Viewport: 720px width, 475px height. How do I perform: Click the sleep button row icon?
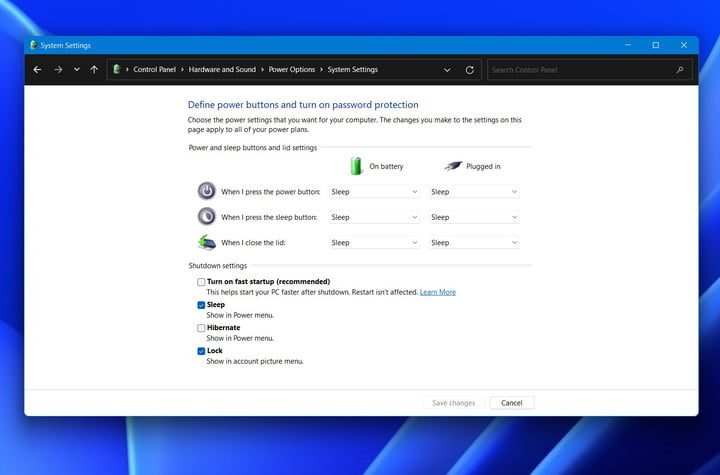[x=207, y=216]
